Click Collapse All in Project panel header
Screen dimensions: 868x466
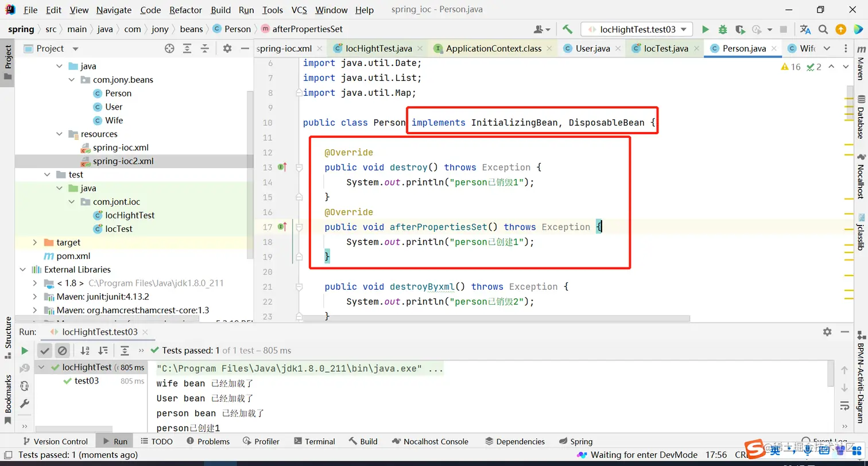(x=204, y=49)
